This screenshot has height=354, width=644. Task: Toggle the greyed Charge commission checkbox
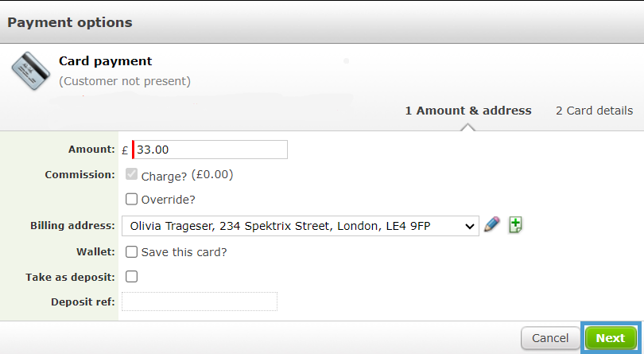coord(131,174)
